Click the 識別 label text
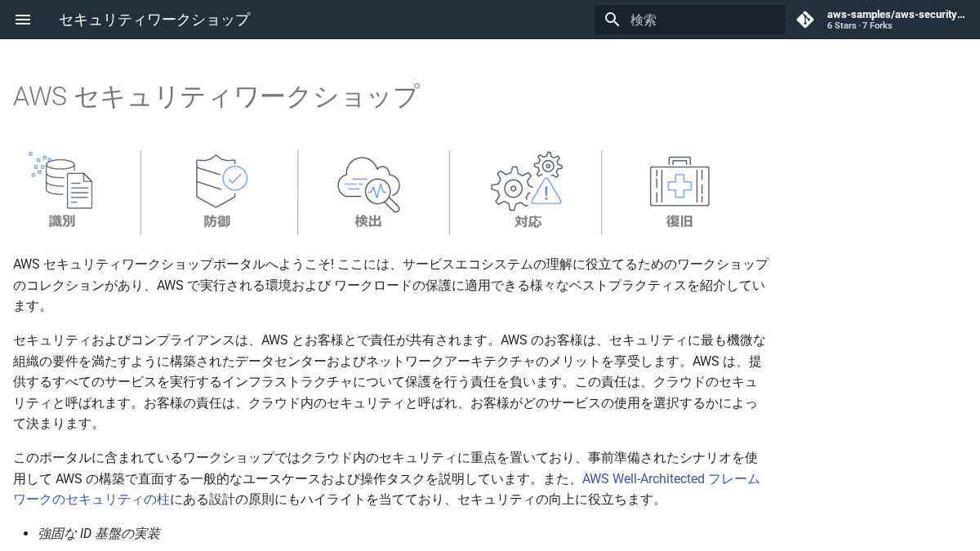 [62, 221]
